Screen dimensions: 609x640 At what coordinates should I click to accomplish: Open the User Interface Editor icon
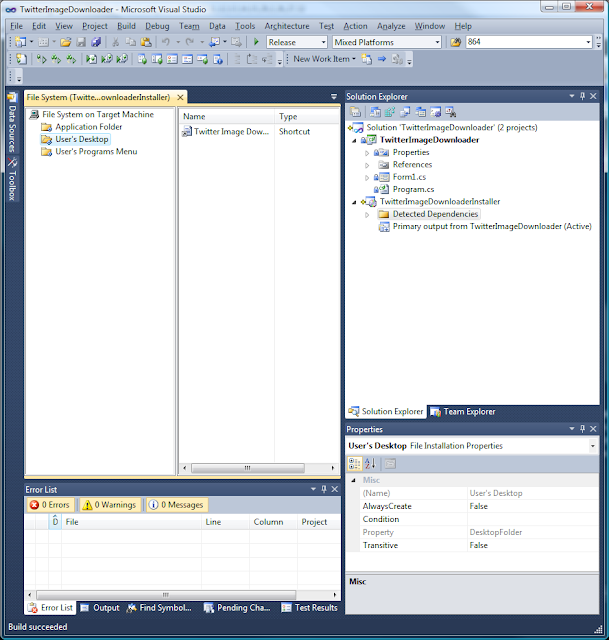tap(420, 112)
